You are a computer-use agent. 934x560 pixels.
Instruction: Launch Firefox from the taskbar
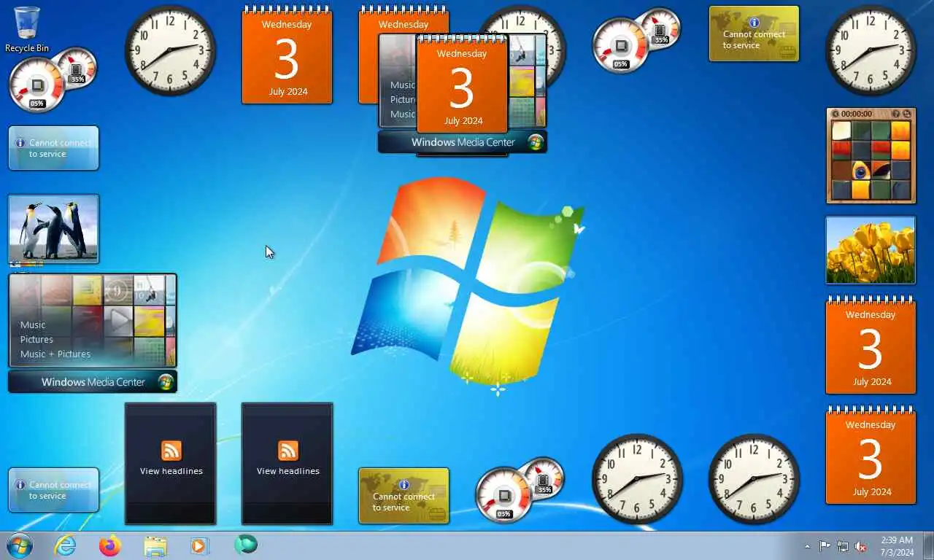[110, 545]
